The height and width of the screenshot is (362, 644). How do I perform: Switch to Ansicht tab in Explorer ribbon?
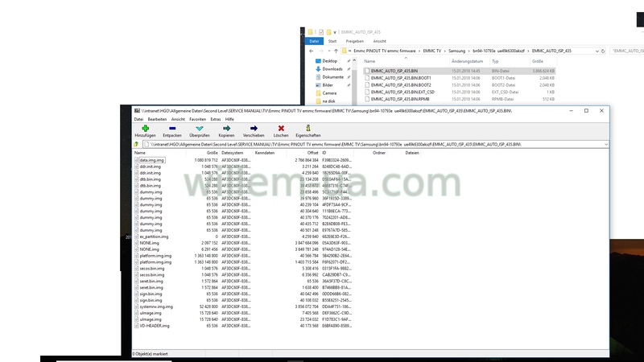coord(379,41)
